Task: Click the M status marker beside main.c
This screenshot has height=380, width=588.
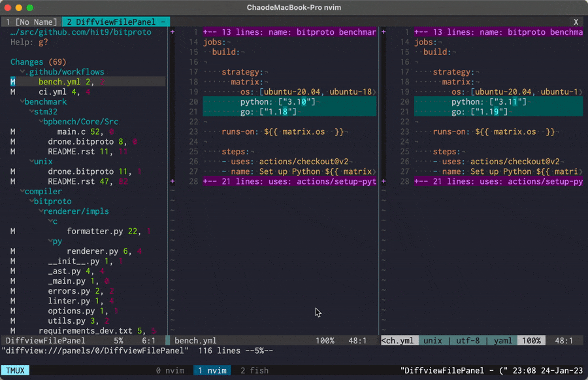Action: pos(12,131)
